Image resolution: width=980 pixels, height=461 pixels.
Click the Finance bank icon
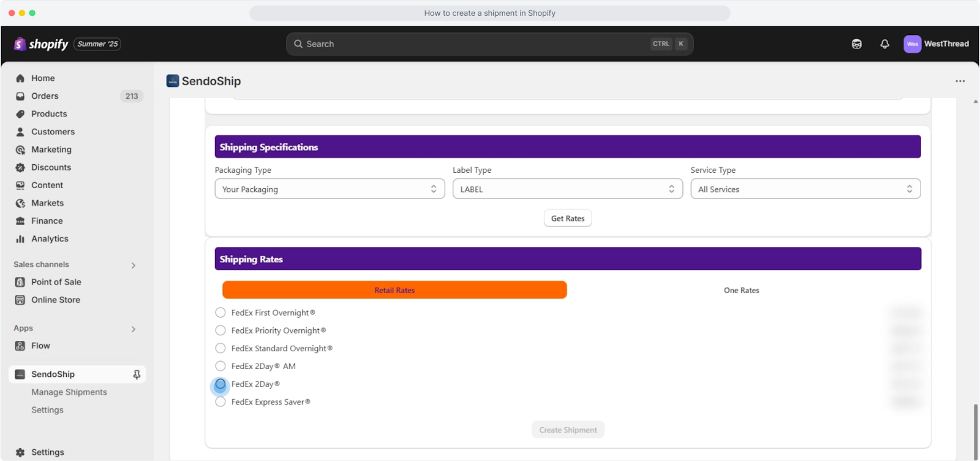click(x=20, y=221)
